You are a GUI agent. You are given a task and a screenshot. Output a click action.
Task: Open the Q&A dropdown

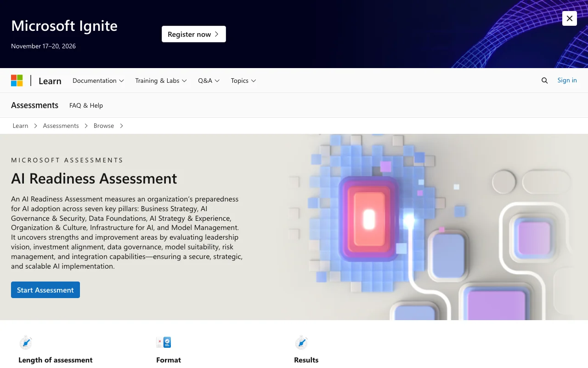[x=209, y=80]
